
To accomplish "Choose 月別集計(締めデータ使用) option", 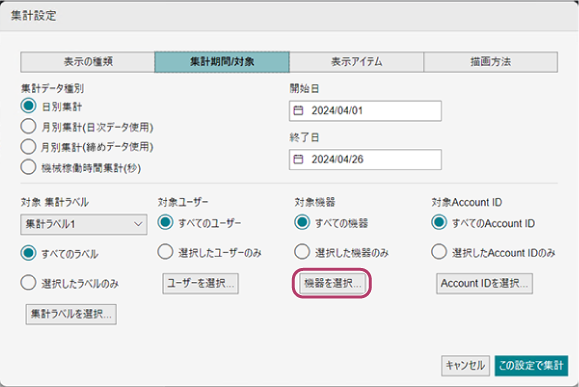I will click(28, 147).
